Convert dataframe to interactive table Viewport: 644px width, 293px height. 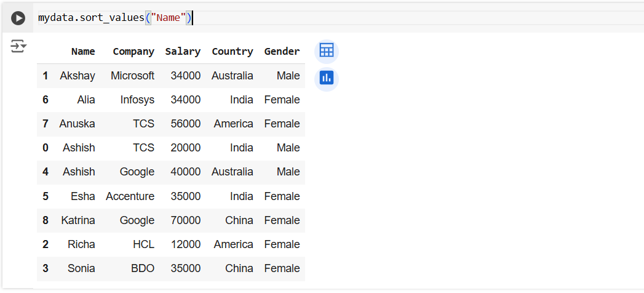pos(327,51)
